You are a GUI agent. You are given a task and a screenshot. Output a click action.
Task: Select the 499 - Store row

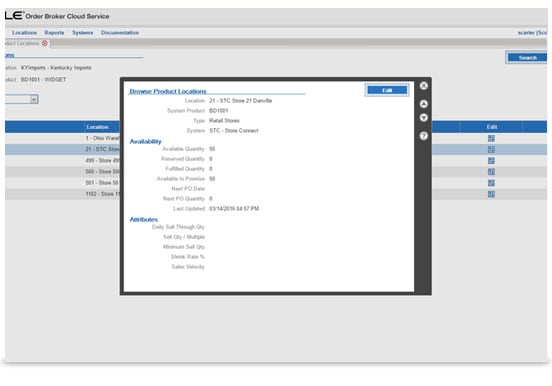(276, 161)
